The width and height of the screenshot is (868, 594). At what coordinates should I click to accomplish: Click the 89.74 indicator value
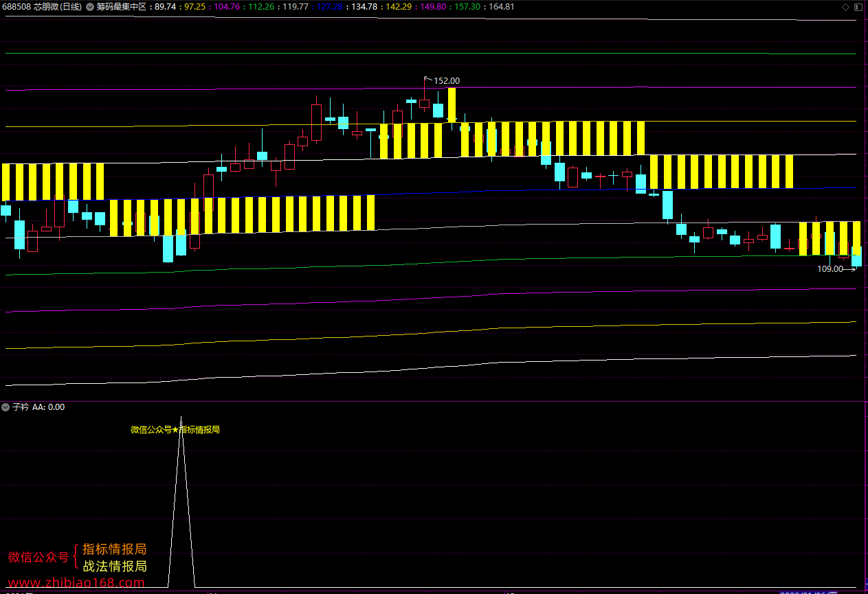[165, 7]
